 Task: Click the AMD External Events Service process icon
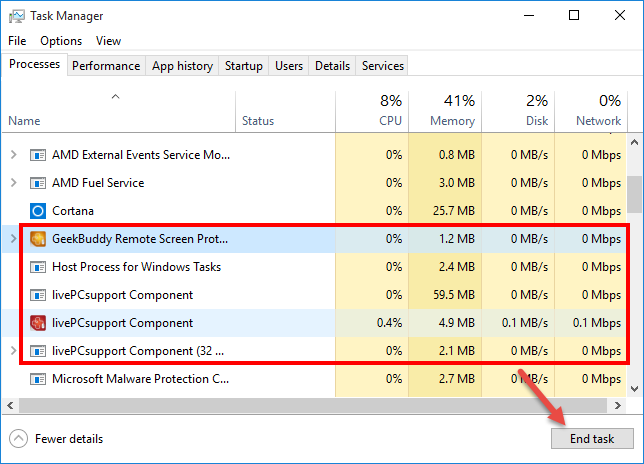(x=38, y=155)
